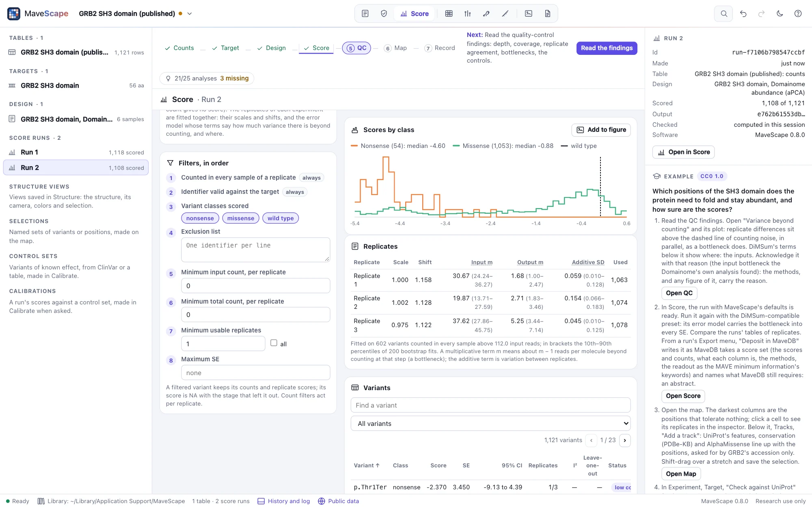Switch to the Counts step

point(179,48)
